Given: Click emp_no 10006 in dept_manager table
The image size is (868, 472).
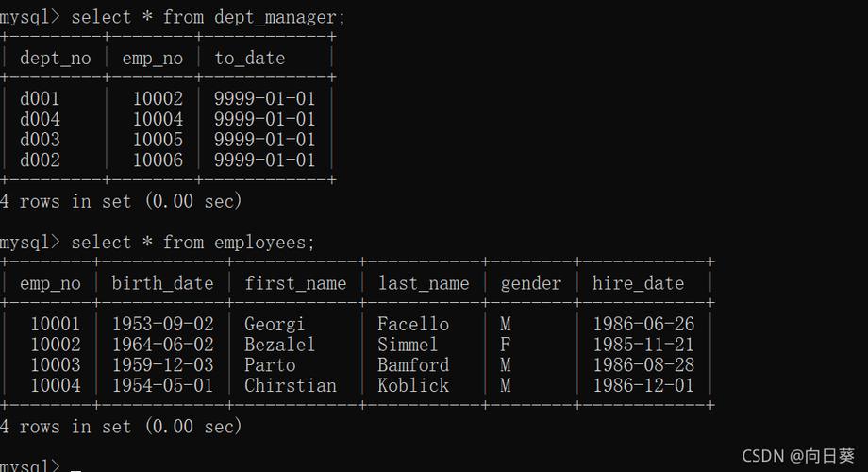Looking at the screenshot, I should [x=158, y=160].
